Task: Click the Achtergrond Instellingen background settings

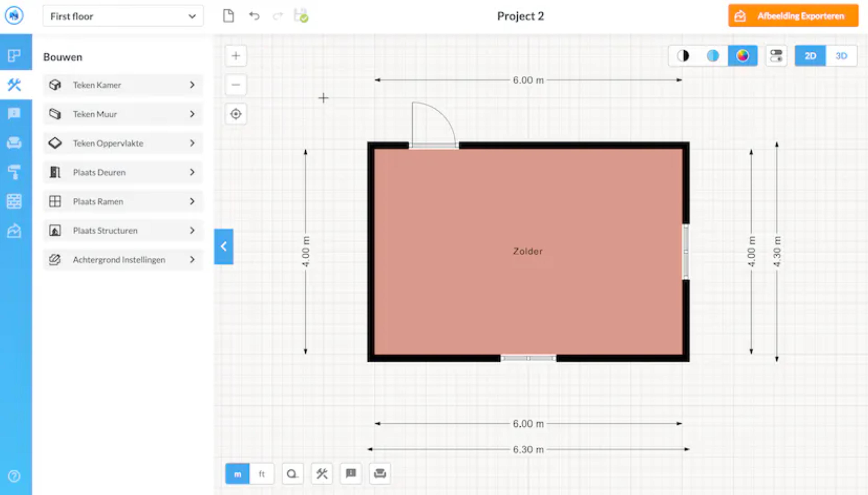Action: (122, 259)
